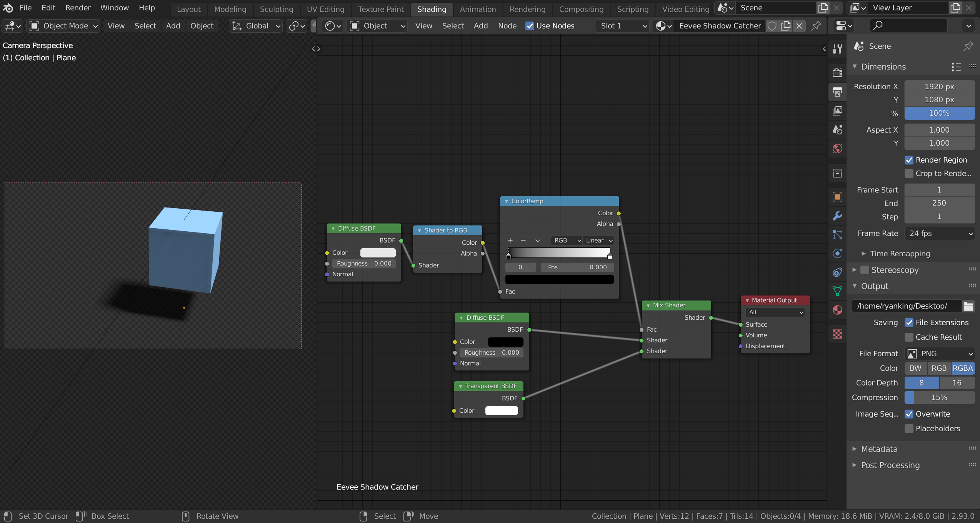Open the Object Mode dropdown
The height and width of the screenshot is (523, 980).
(x=64, y=26)
